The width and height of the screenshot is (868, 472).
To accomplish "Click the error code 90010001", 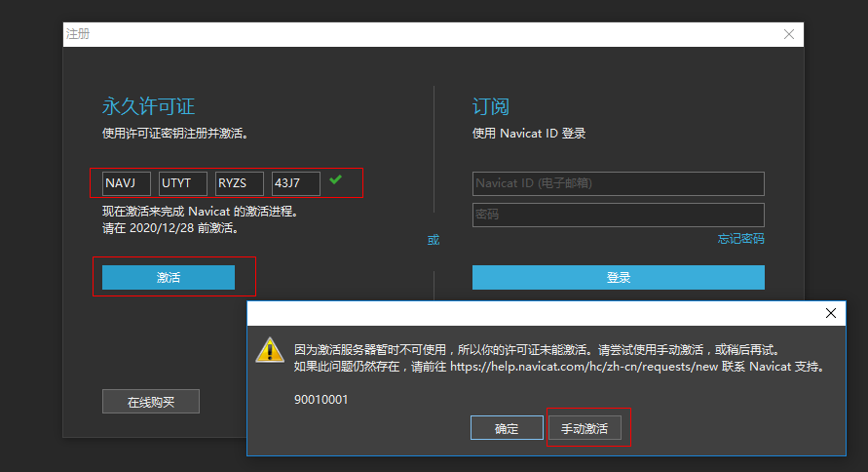I will tap(321, 400).
